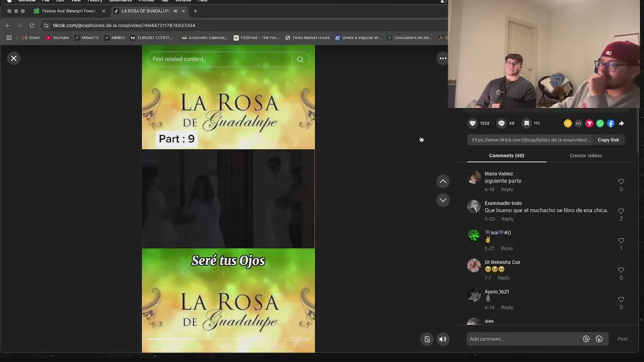The width and height of the screenshot is (644, 362).
Task: Mute the video with speaker icon
Action: [x=443, y=339]
